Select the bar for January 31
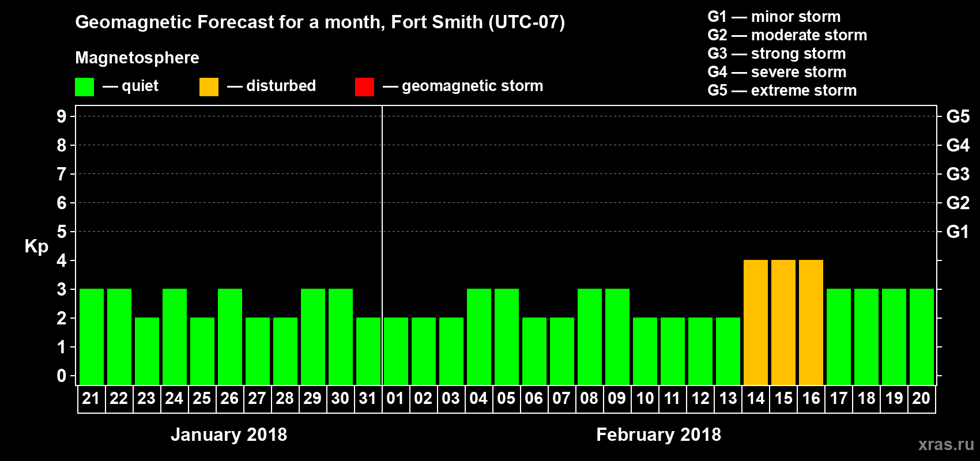The image size is (980, 461). [x=368, y=351]
